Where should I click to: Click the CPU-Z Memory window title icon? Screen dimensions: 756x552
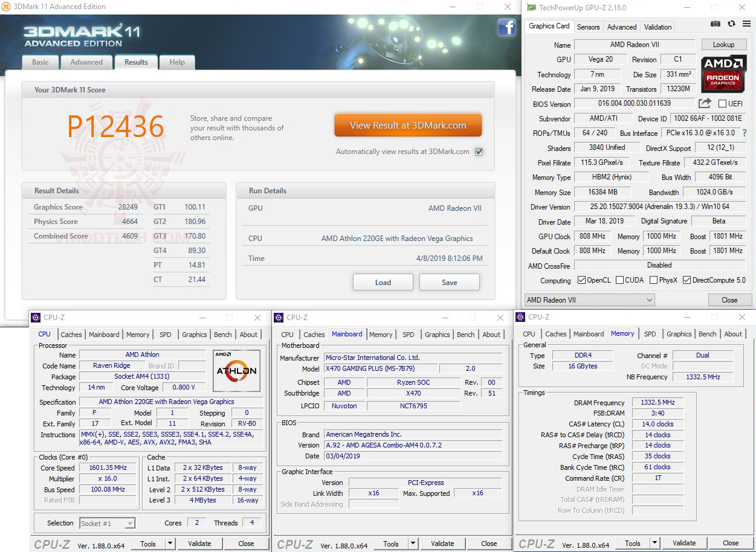pyautogui.click(x=520, y=316)
